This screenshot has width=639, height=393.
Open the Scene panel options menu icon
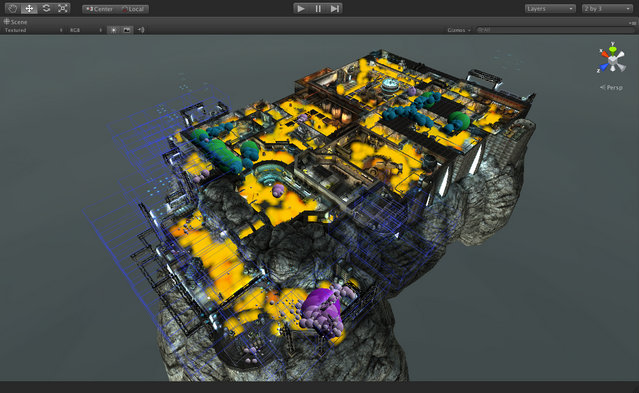pos(632,23)
